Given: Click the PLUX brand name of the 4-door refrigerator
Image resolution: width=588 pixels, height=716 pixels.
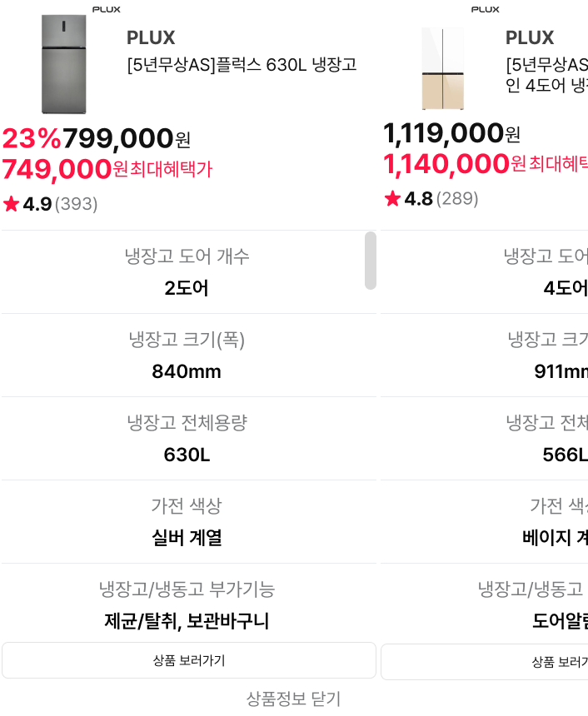Looking at the screenshot, I should 530,38.
